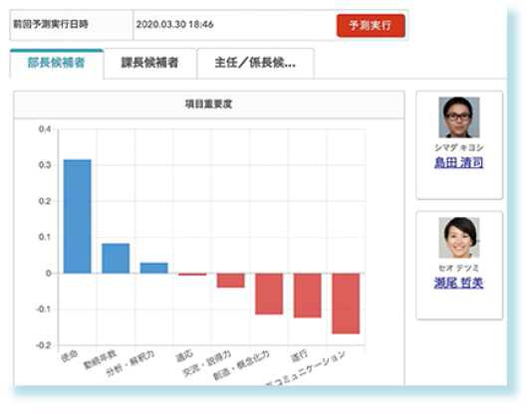This screenshot has height=414, width=532.
Task: Click the シマダ キヨシ reading text
Action: coord(459,147)
